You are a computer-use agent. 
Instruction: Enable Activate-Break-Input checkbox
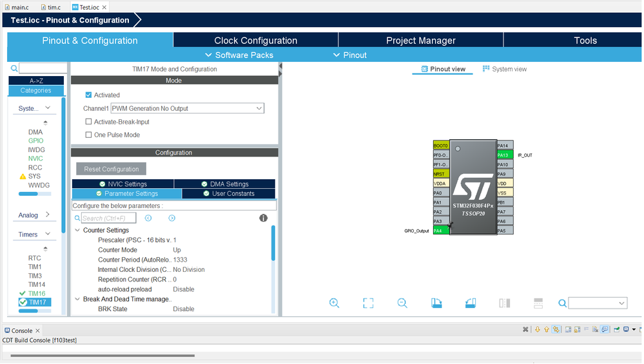pyautogui.click(x=88, y=122)
